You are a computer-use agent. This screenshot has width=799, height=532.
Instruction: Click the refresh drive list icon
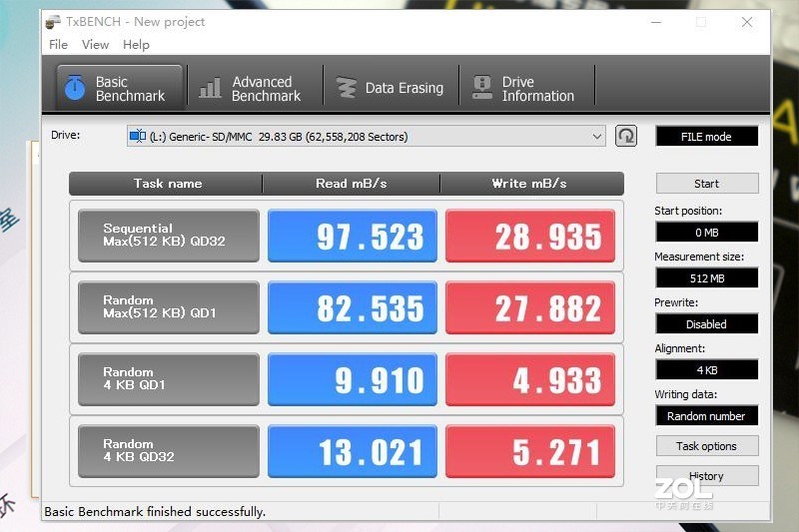[x=626, y=136]
